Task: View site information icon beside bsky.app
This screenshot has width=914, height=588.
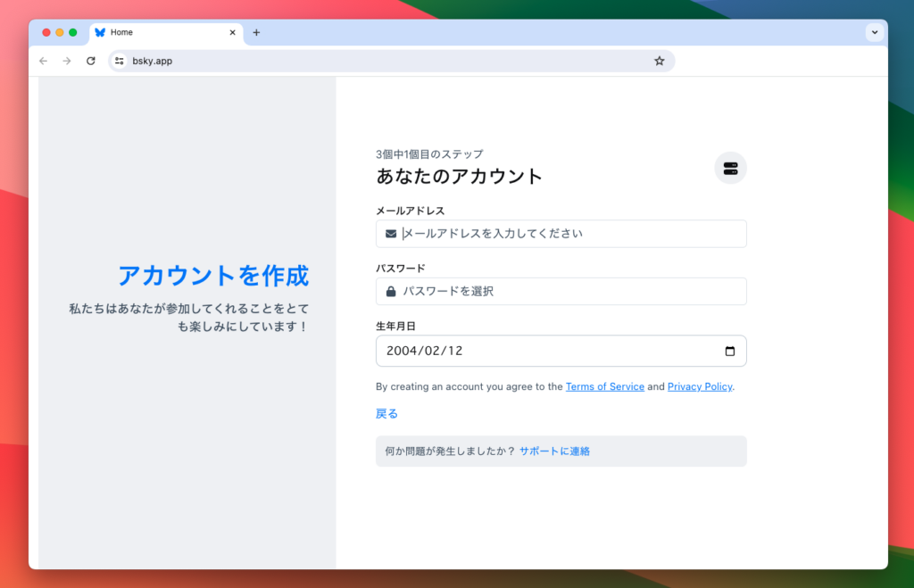Action: (x=119, y=61)
